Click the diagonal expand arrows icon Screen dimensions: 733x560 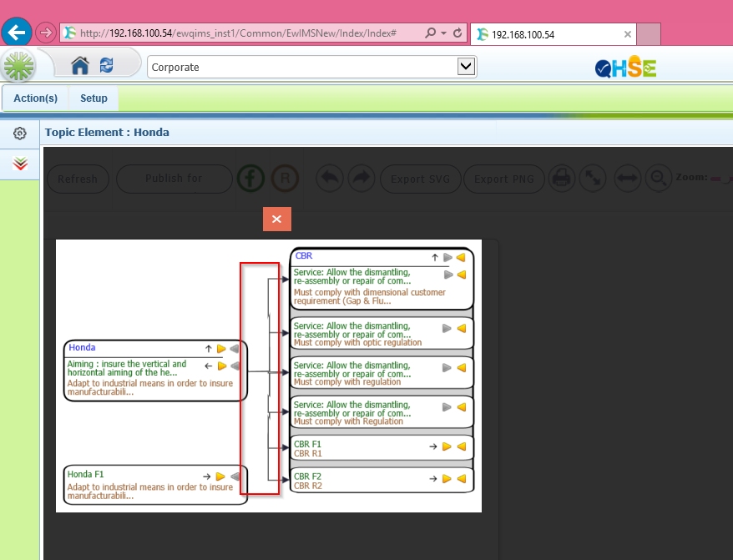[x=593, y=178]
